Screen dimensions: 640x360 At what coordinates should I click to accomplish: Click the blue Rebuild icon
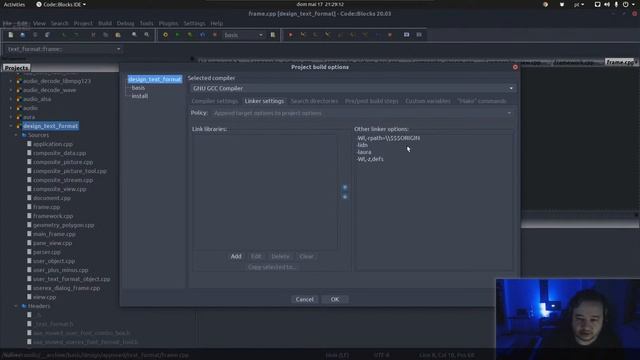(202, 35)
